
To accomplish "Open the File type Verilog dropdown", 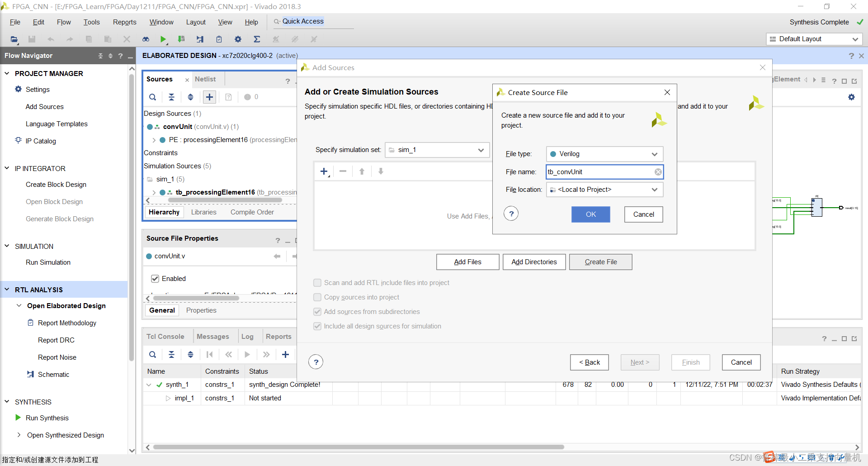I will (604, 154).
